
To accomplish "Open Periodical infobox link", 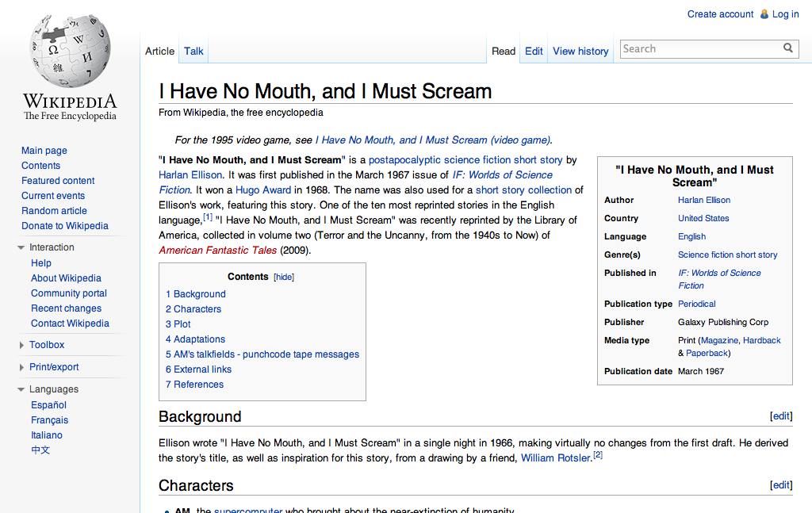I will pos(696,304).
